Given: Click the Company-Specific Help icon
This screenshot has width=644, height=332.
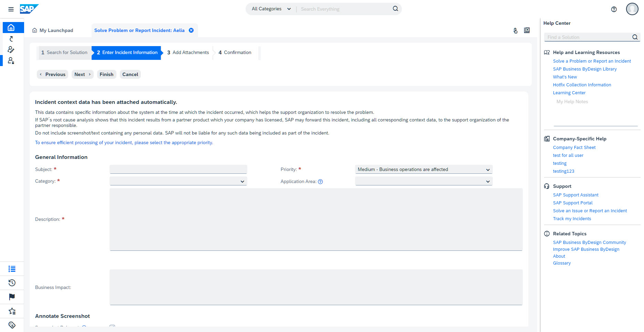Looking at the screenshot, I should tap(547, 139).
